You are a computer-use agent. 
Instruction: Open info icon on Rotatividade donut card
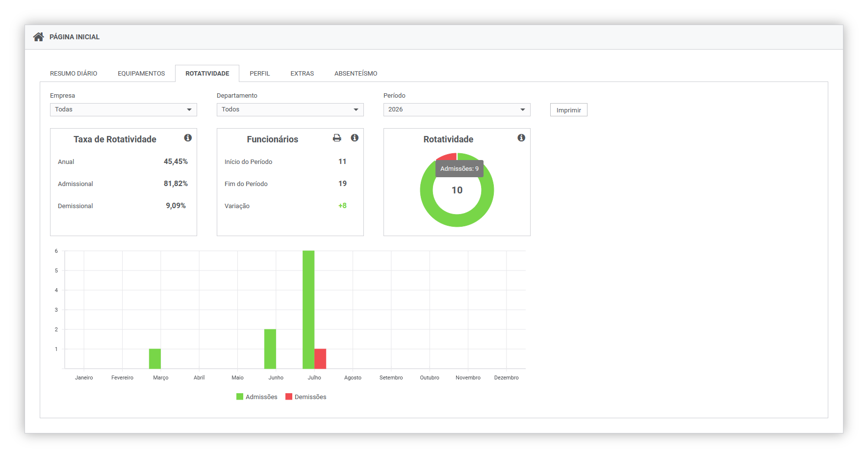(521, 138)
